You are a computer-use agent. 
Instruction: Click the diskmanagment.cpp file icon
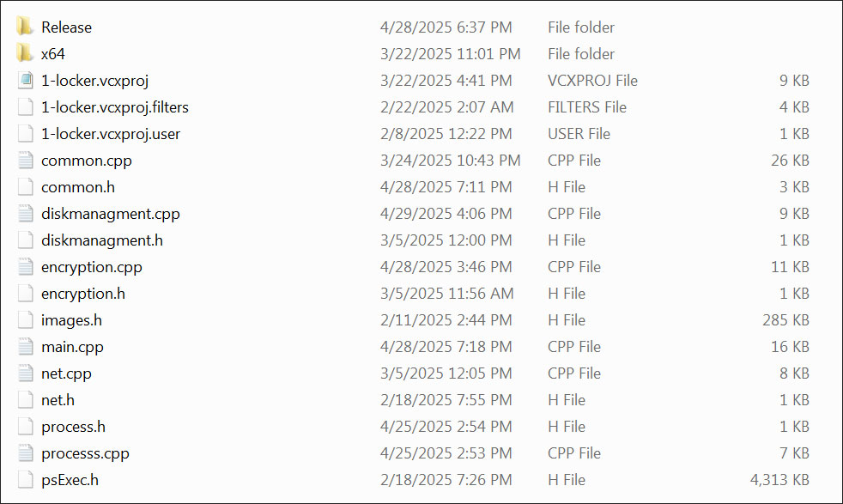pos(25,214)
